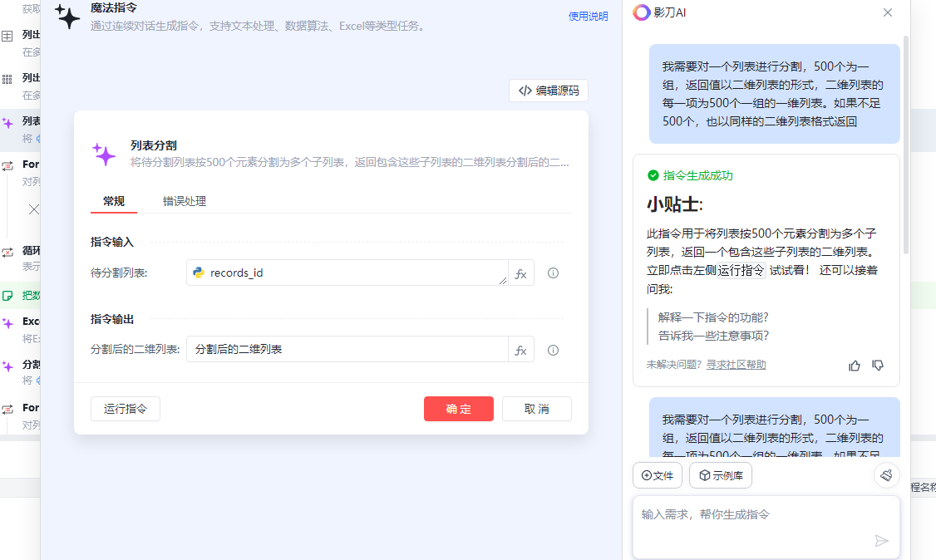Image resolution: width=936 pixels, height=560 pixels.
Task: Cancel the dialog with 取消
Action: point(537,409)
